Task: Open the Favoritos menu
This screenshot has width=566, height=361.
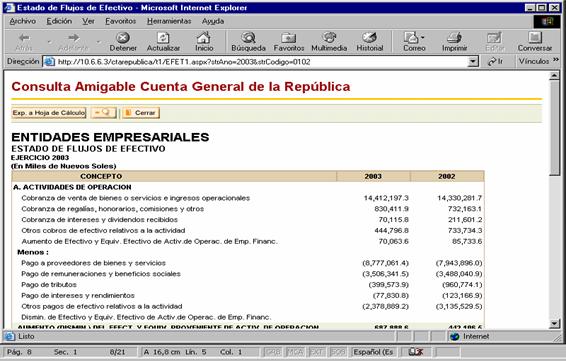Action: 121,21
